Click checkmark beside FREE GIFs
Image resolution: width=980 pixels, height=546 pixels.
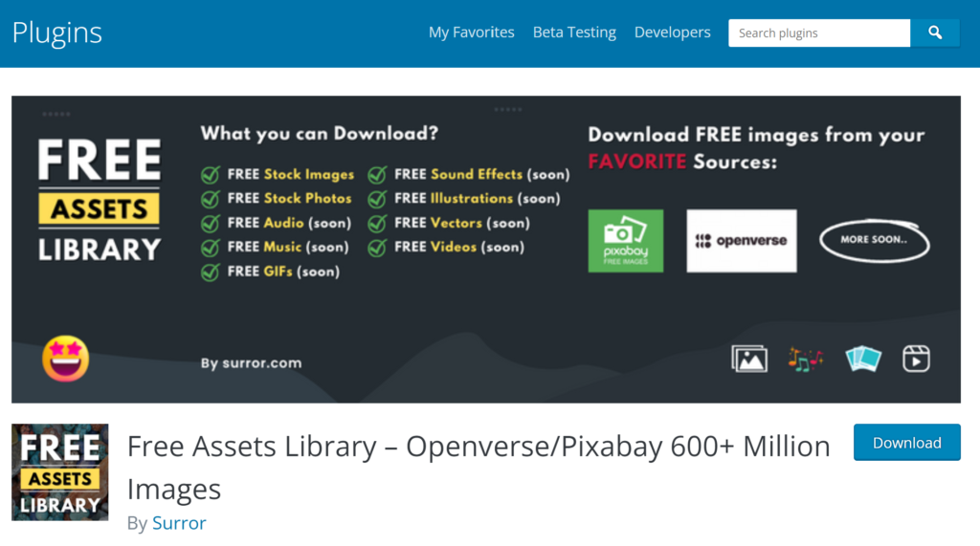[211, 273]
